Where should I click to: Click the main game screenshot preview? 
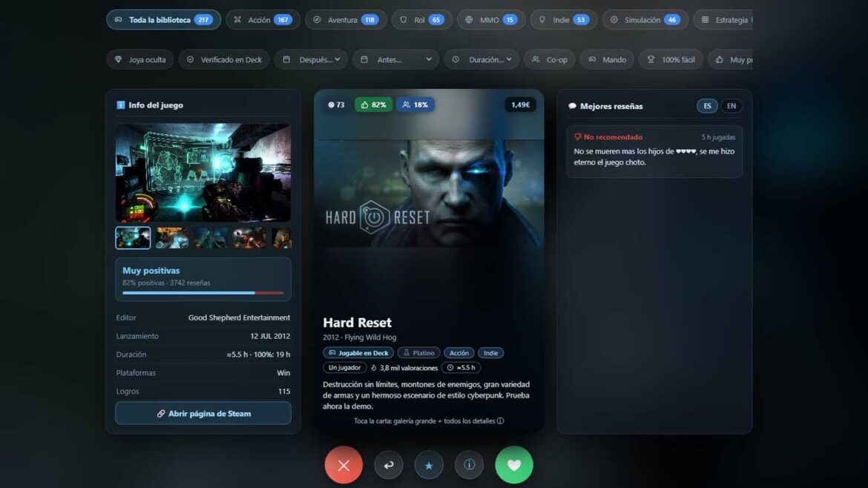coord(203,173)
